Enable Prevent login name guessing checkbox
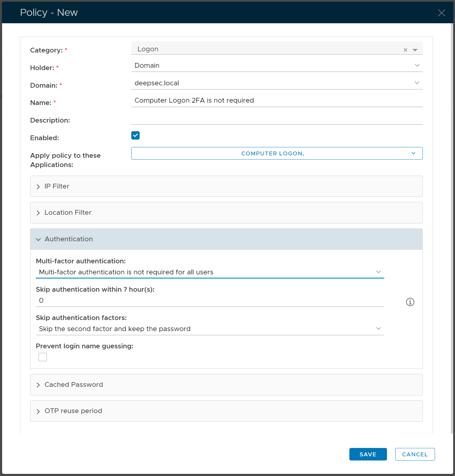The image size is (455, 476). (x=43, y=357)
